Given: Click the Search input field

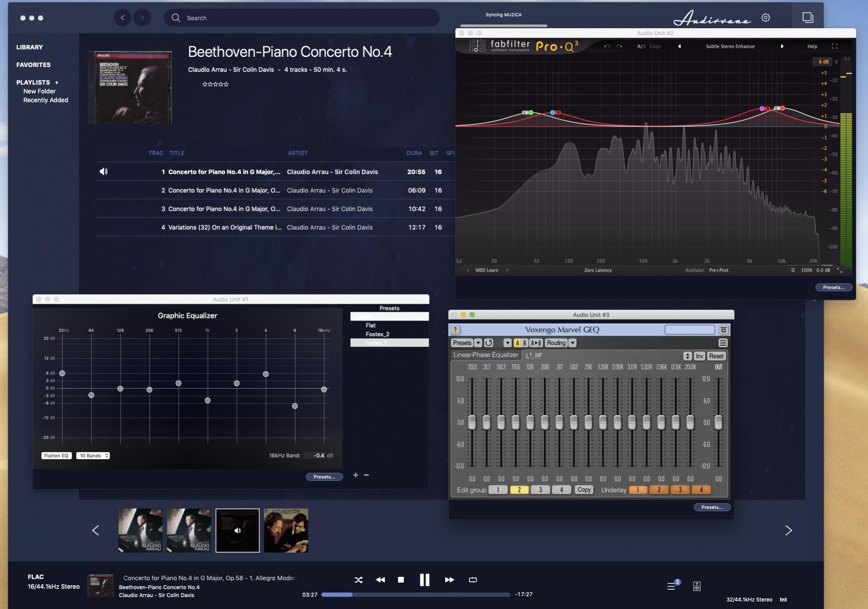Looking at the screenshot, I should tap(302, 18).
